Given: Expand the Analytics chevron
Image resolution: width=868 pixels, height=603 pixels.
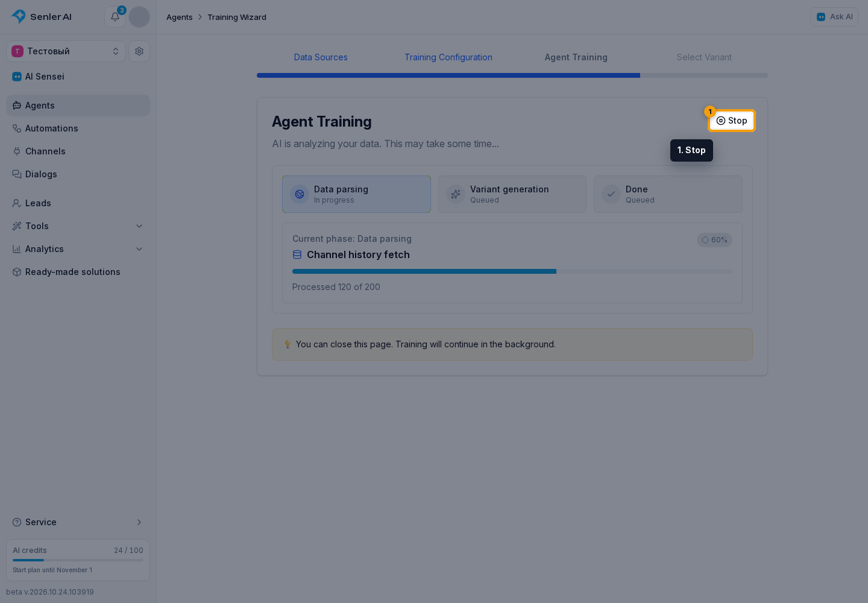Looking at the screenshot, I should pyautogui.click(x=139, y=249).
